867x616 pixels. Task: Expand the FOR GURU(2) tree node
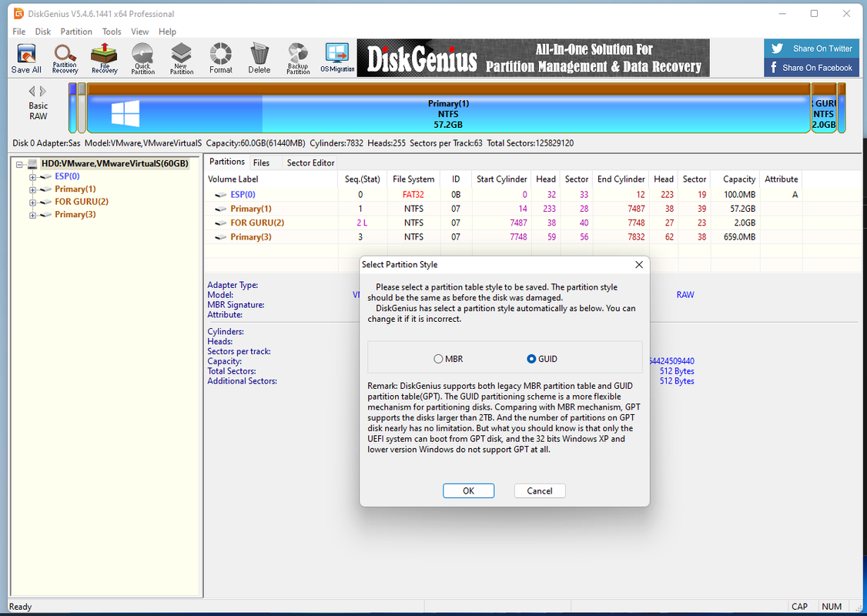tap(32, 203)
